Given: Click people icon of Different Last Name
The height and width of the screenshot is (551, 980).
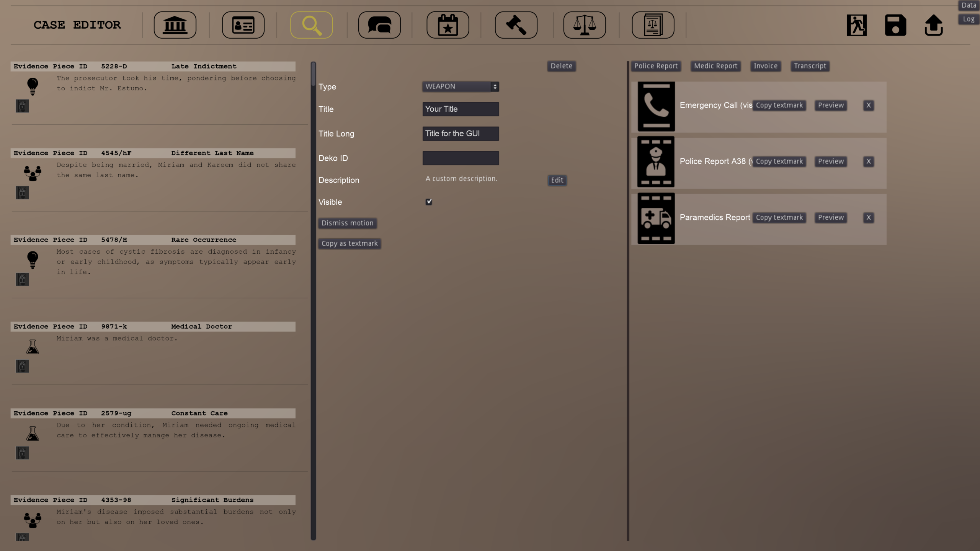Looking at the screenshot, I should 33,173.
